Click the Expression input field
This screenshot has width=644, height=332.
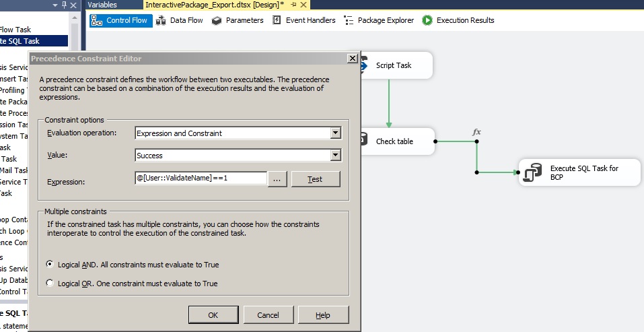tap(201, 178)
